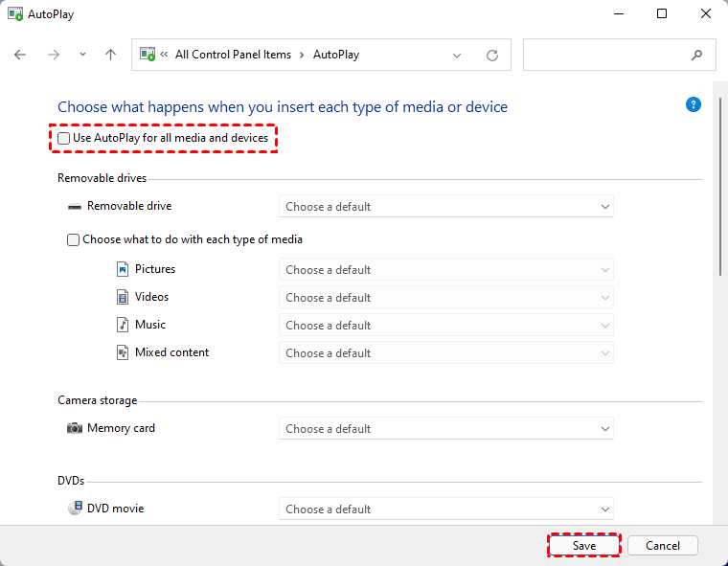Close the AutoPlay window

coord(706,14)
